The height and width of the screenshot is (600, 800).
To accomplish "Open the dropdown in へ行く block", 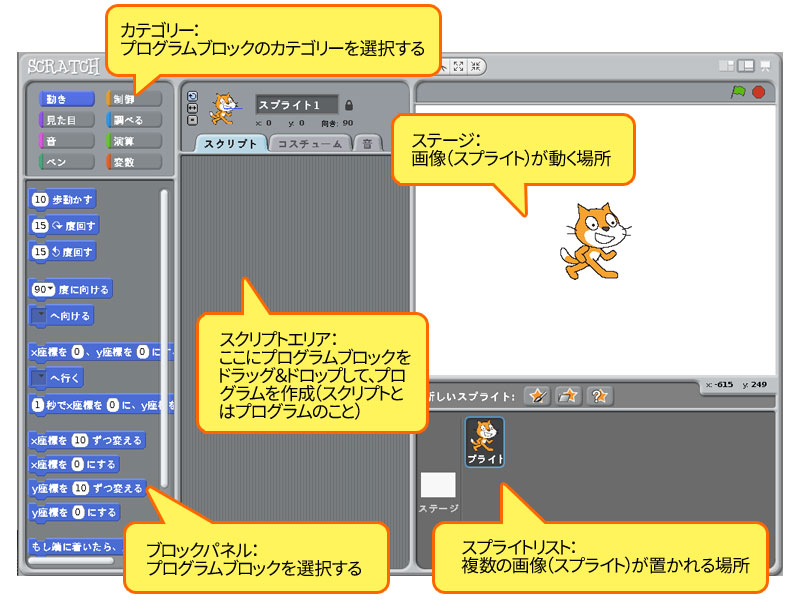I will point(41,377).
